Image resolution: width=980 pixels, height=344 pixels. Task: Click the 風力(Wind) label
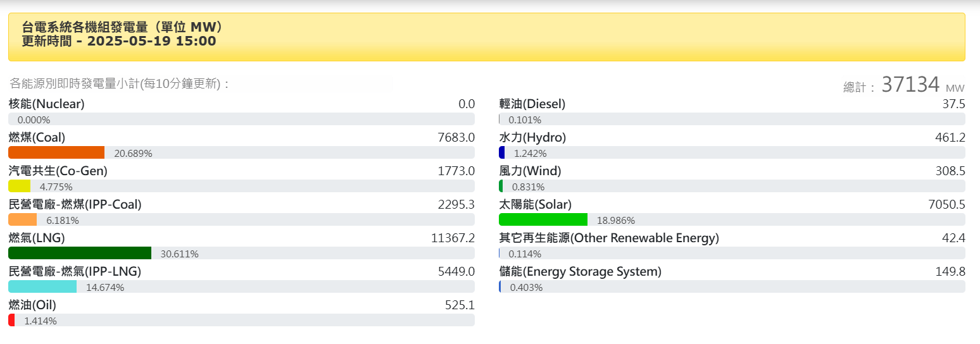pyautogui.click(x=530, y=171)
